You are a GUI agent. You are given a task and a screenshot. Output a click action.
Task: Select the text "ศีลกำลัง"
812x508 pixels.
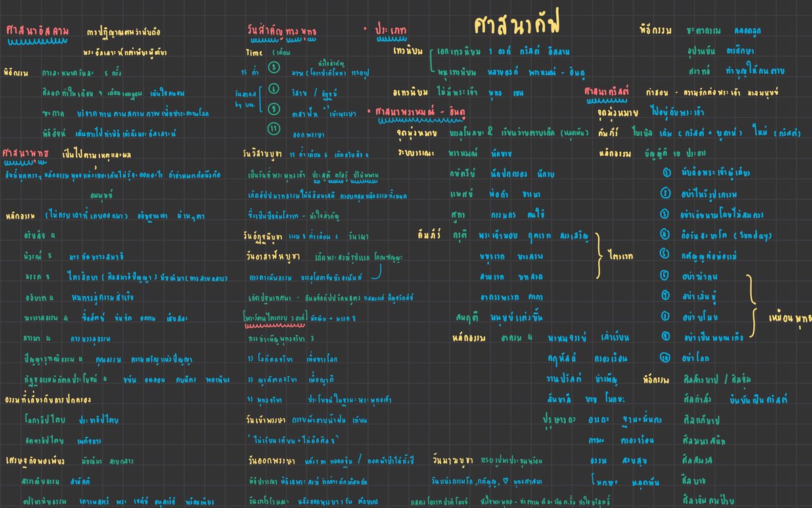click(698, 400)
